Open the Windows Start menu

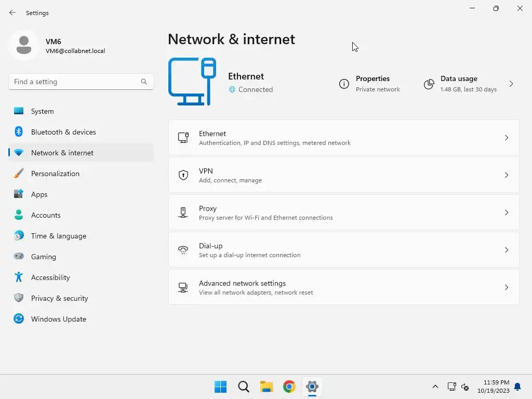click(x=220, y=387)
